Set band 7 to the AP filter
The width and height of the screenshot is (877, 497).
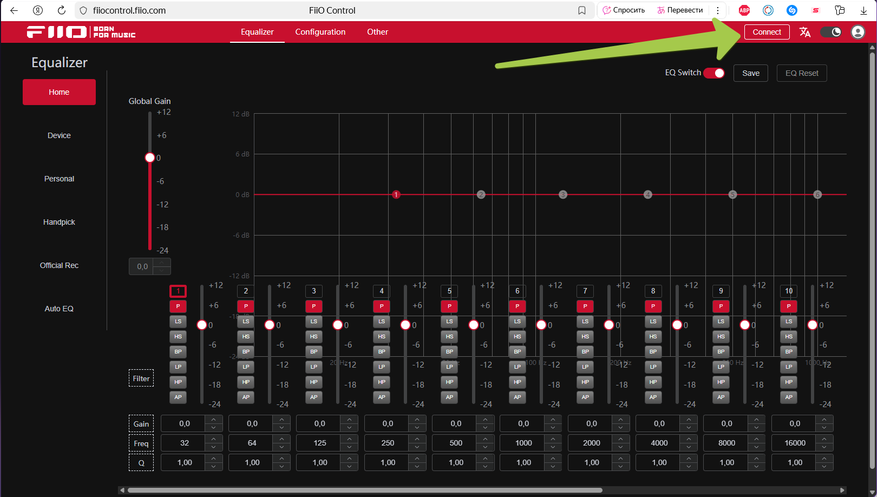pyautogui.click(x=585, y=397)
